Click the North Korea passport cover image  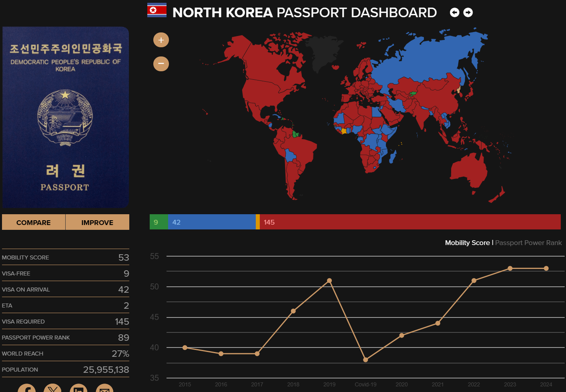tap(66, 117)
